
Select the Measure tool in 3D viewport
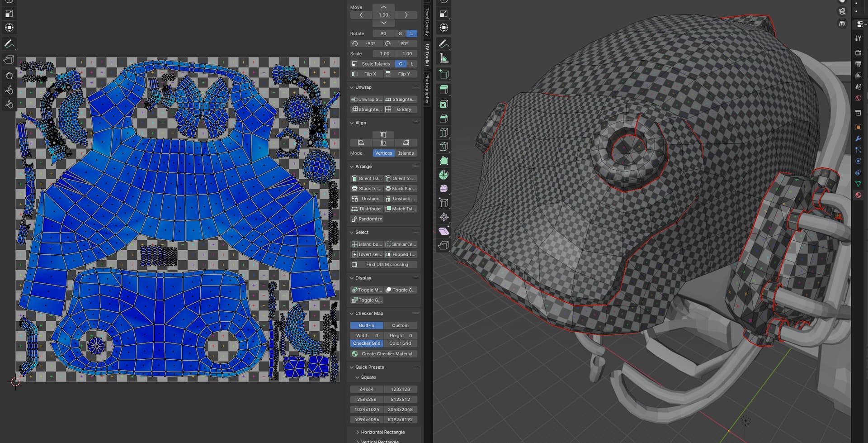[444, 58]
